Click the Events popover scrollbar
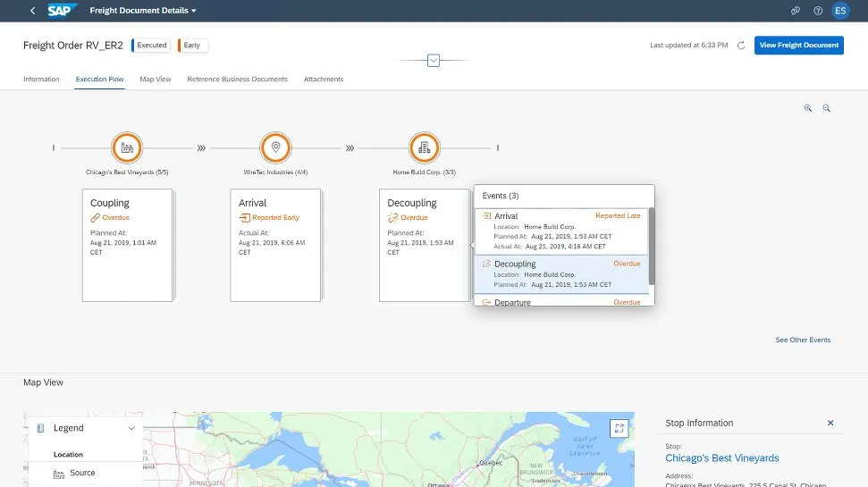Screen dimensions: 868x487 point(652,247)
